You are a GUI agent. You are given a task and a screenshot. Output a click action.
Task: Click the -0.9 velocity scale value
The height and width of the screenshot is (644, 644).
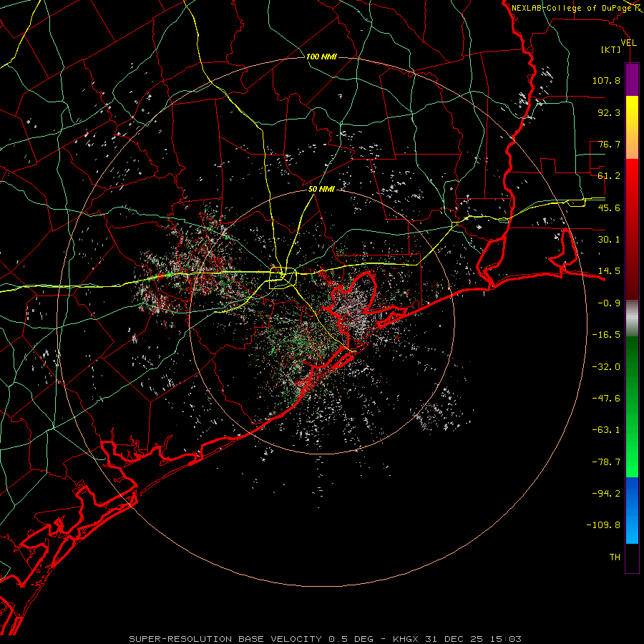coord(609,303)
